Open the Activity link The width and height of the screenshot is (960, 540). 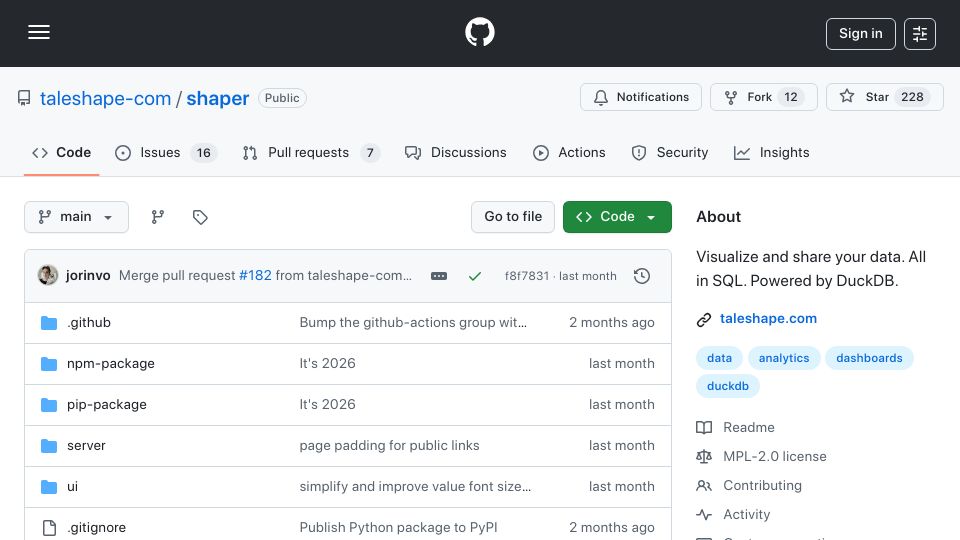tap(746, 515)
